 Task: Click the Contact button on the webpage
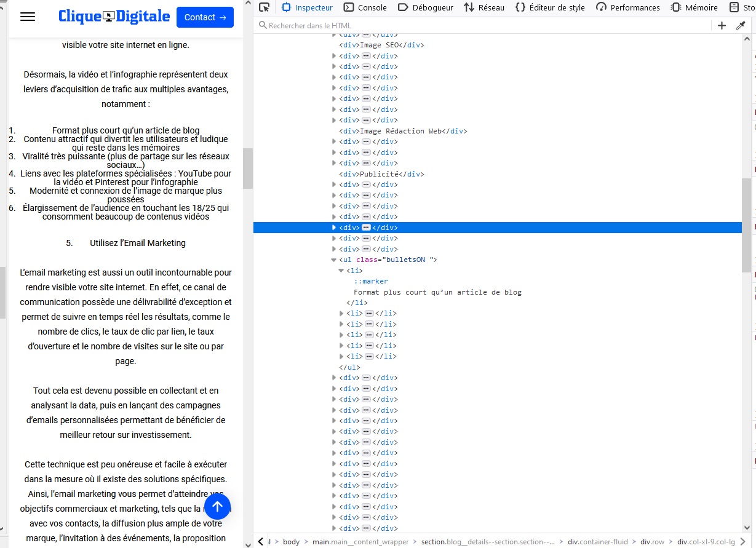click(x=205, y=17)
